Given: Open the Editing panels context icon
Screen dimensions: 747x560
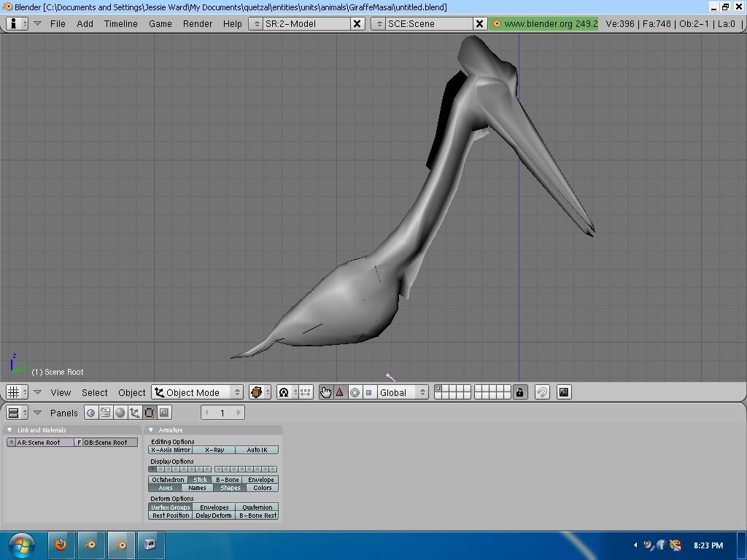Looking at the screenshot, I should click(150, 413).
